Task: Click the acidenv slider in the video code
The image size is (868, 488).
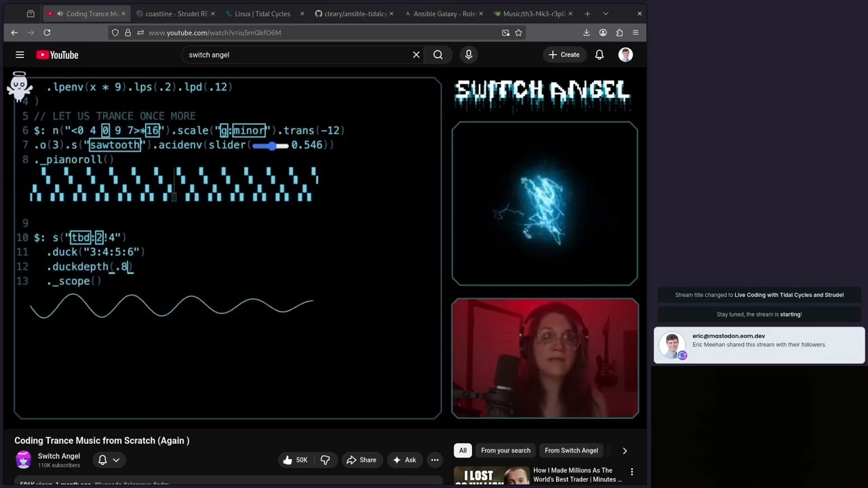Action: tap(271, 145)
